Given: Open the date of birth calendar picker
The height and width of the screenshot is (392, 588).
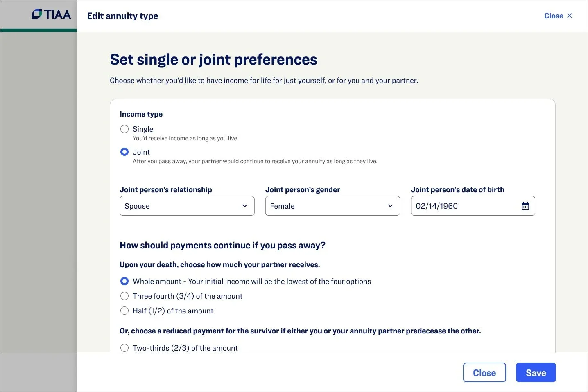Looking at the screenshot, I should (x=525, y=206).
